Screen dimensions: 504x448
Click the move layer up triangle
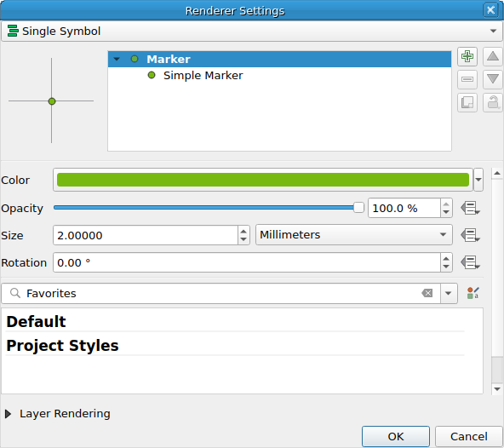click(492, 56)
